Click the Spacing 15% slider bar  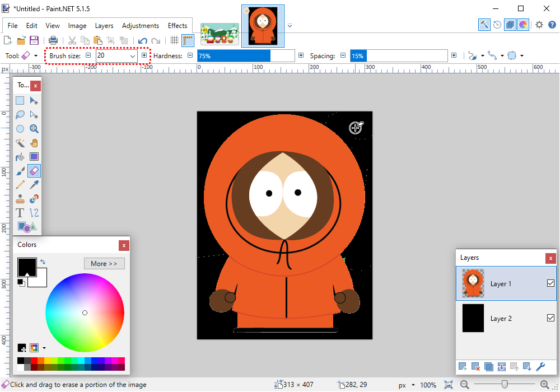point(399,55)
